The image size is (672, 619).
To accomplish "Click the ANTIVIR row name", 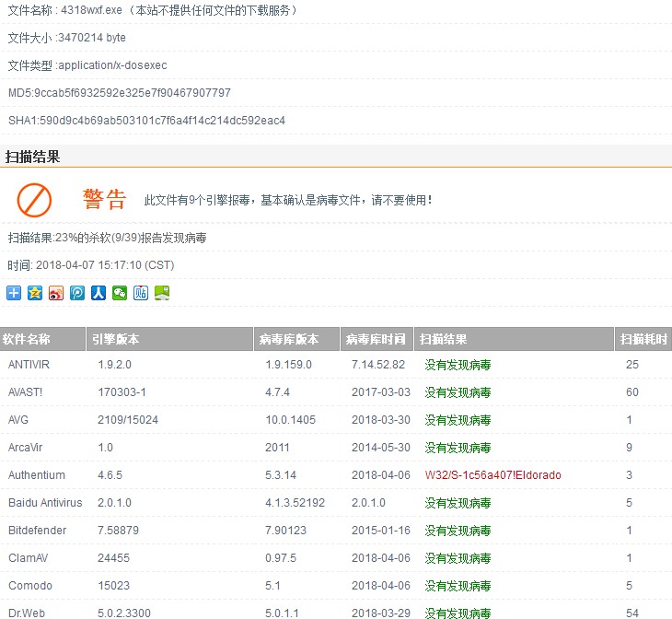I will 29,365.
